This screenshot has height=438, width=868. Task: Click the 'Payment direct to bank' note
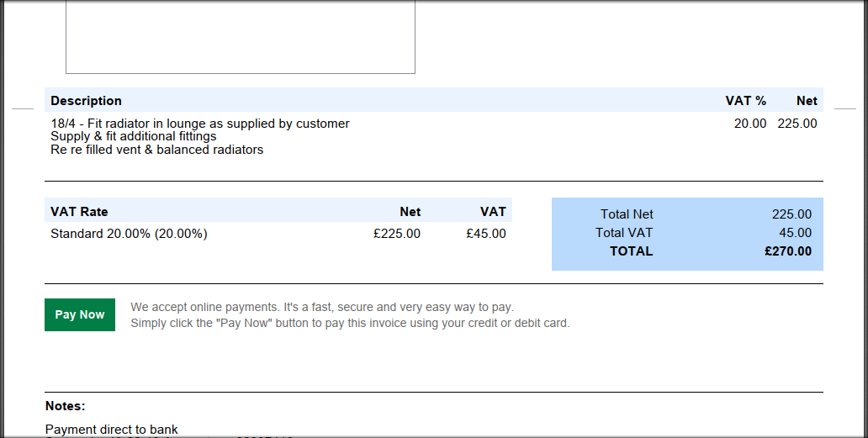pos(112,430)
